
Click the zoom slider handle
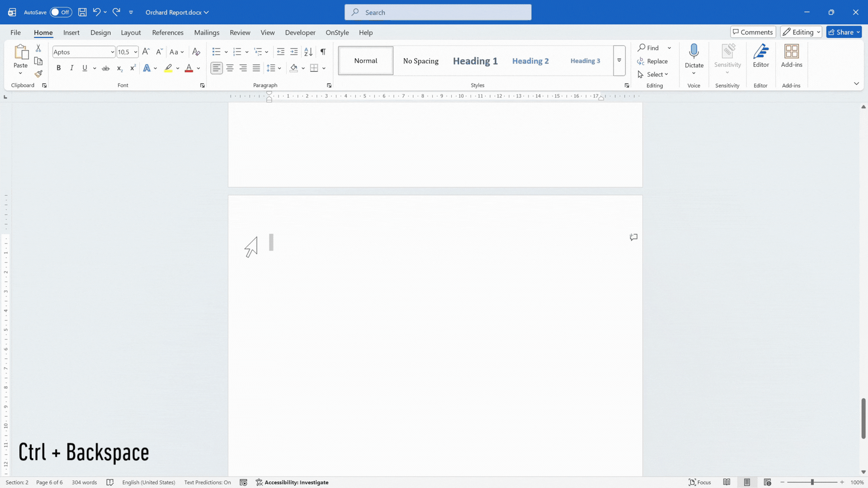click(812, 483)
